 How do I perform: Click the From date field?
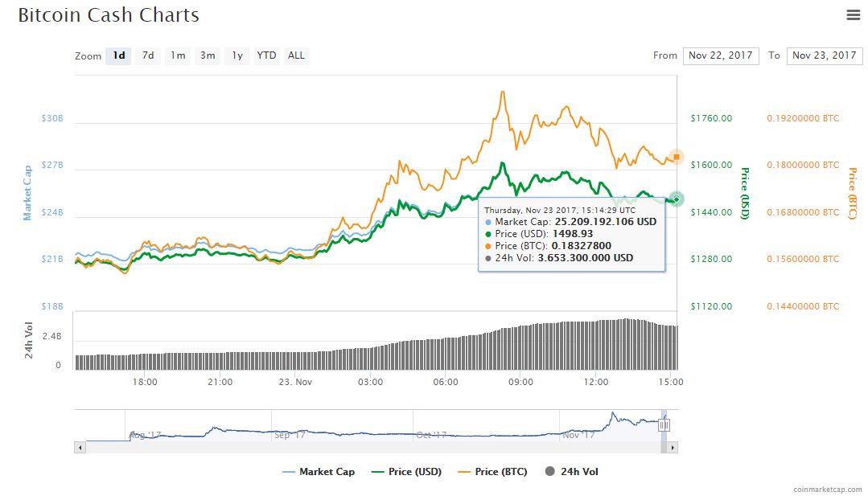pos(720,55)
